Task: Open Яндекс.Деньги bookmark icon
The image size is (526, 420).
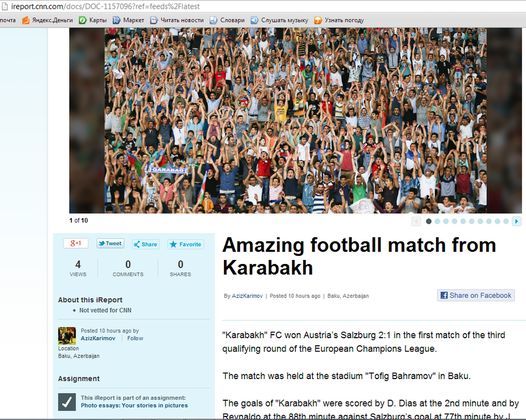Action: pos(26,20)
